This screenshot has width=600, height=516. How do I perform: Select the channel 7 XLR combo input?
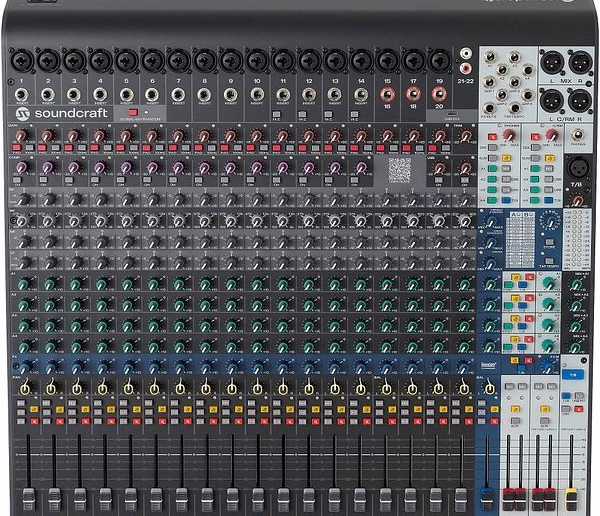178,60
